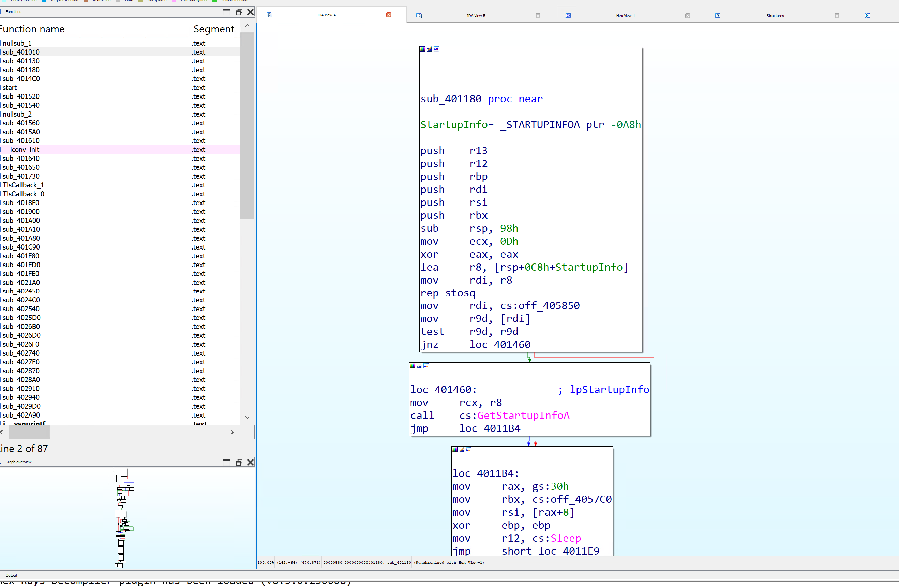
Task: Click the off_4057C0 operand
Action: [581, 499]
